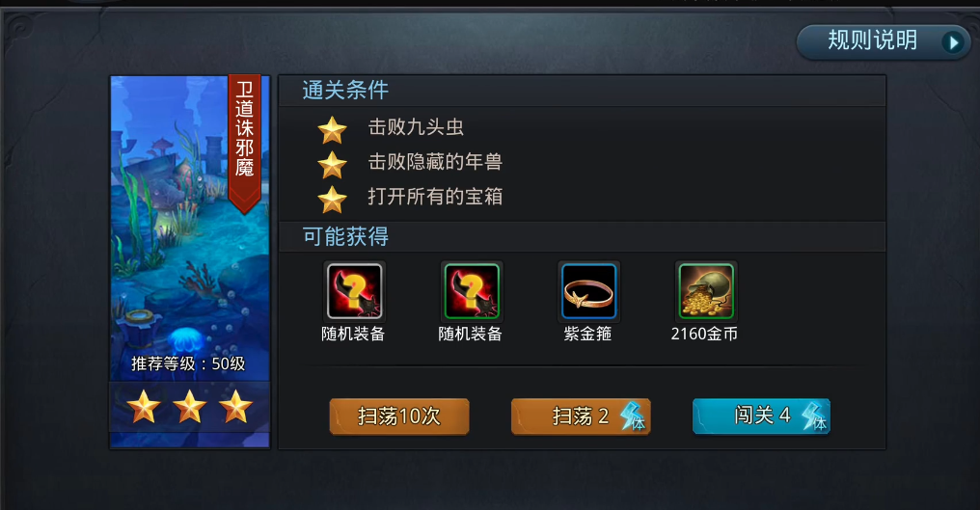Click the first 随机装备 reward icon
980x510 pixels.
tap(354, 291)
